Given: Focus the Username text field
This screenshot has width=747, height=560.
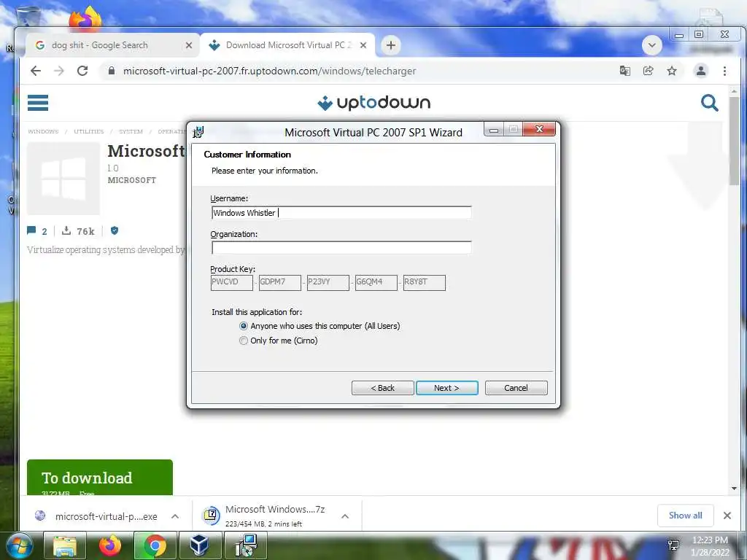Looking at the screenshot, I should (x=341, y=213).
